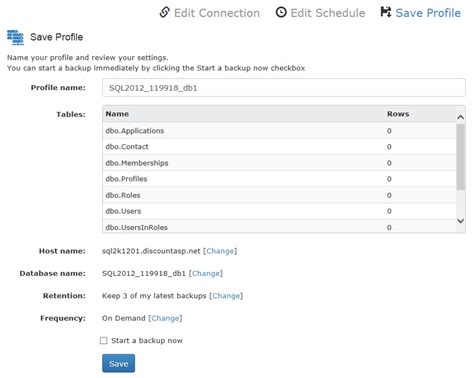The image size is (474, 378).
Task: Focus the Profile name input field
Action: [284, 88]
